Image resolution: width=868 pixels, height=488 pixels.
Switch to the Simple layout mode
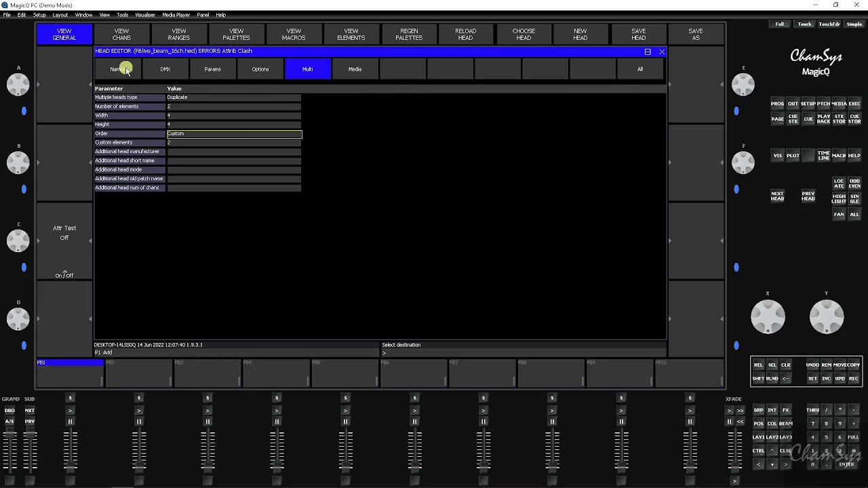[854, 24]
